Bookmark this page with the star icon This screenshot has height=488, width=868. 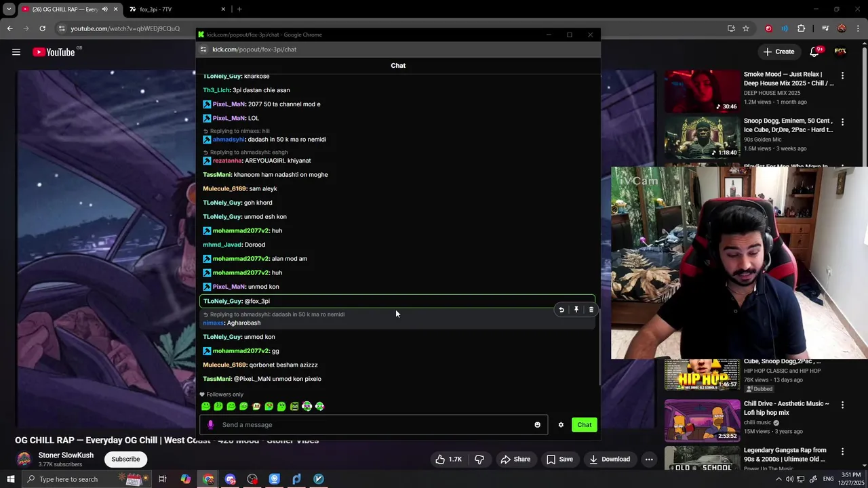tap(746, 28)
